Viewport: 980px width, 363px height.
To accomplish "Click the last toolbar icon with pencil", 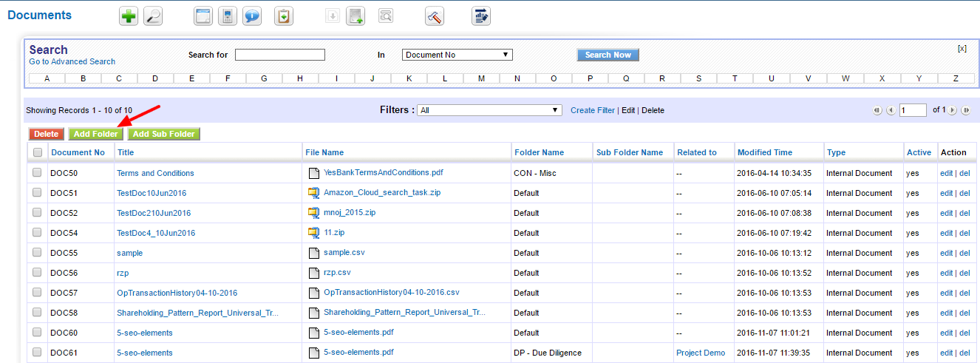I will (481, 16).
